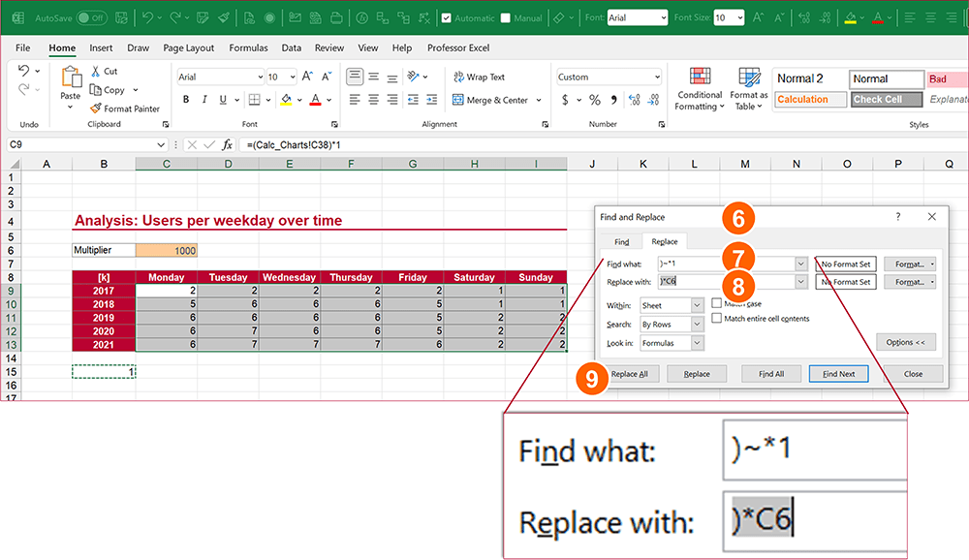
Task: Click the Find Next button
Action: (837, 374)
